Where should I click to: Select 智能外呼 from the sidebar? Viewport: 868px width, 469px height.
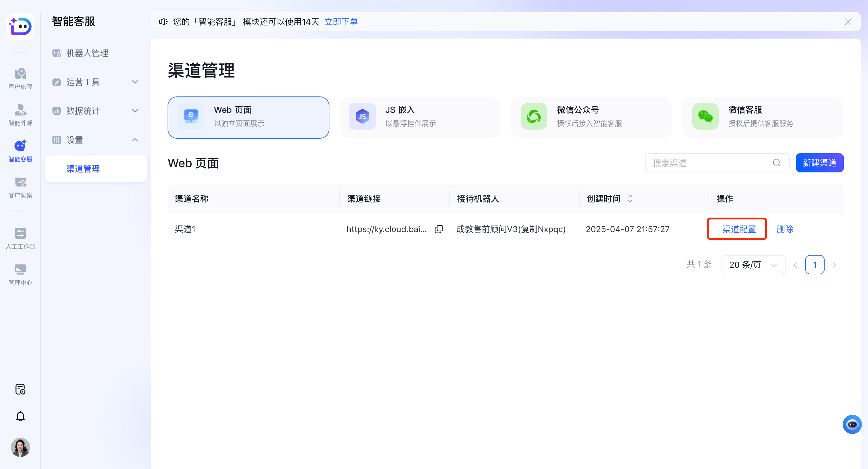click(20, 115)
